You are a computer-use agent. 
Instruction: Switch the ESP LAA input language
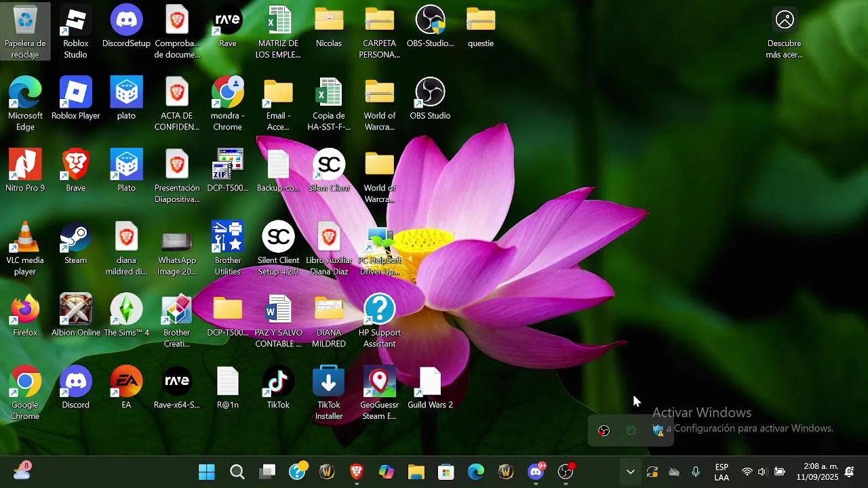[722, 472]
